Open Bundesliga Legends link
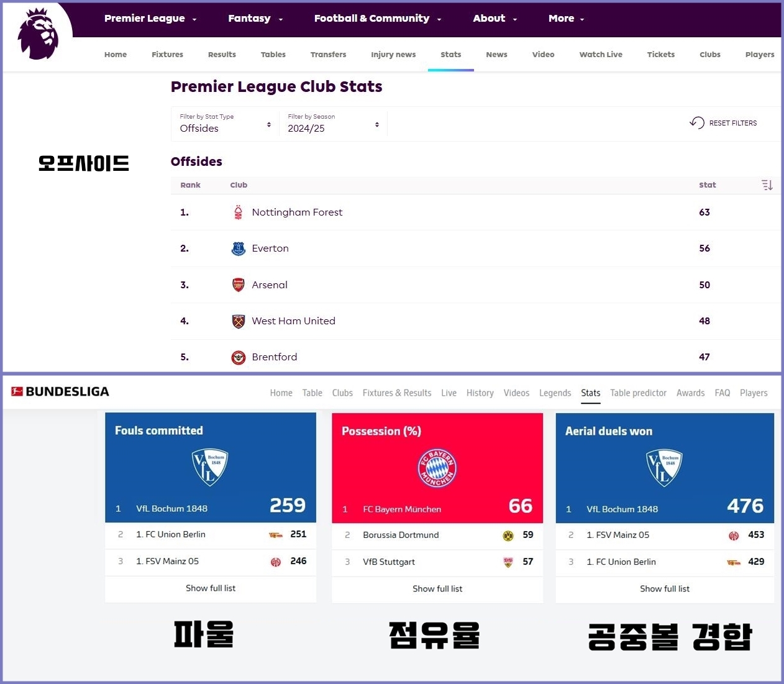 [555, 393]
